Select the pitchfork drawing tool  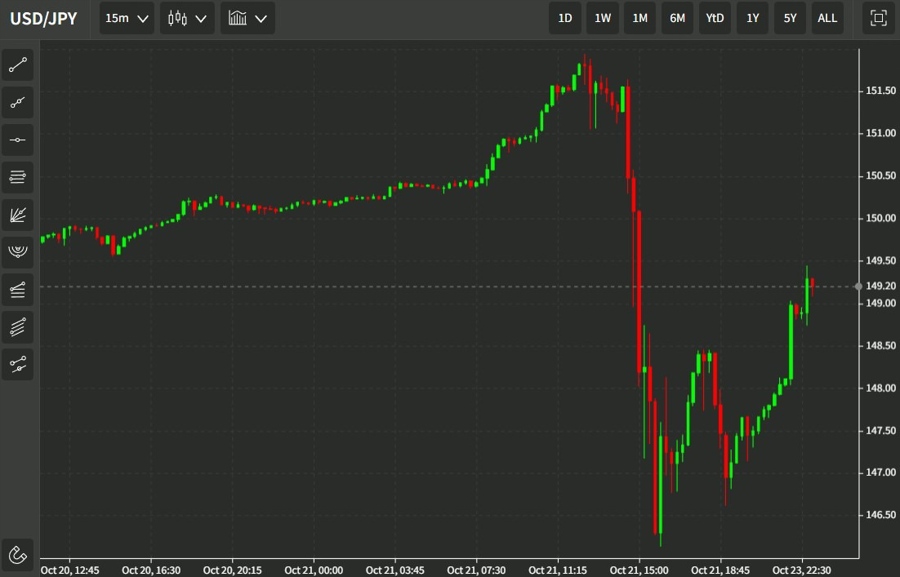(x=18, y=364)
